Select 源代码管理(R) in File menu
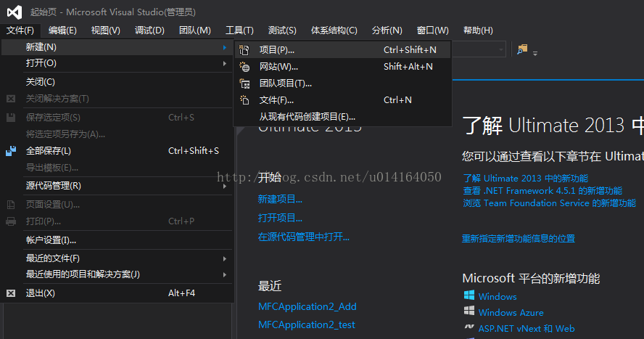644x339 pixels. (117, 186)
